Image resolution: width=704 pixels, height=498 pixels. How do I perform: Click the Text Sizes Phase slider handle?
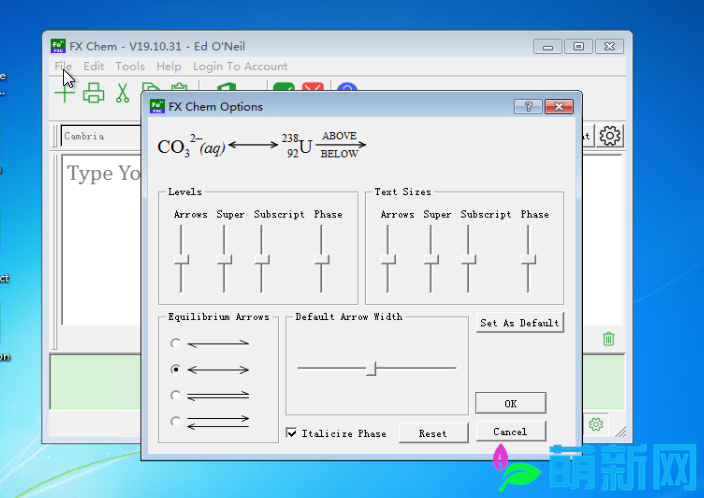tap(528, 260)
